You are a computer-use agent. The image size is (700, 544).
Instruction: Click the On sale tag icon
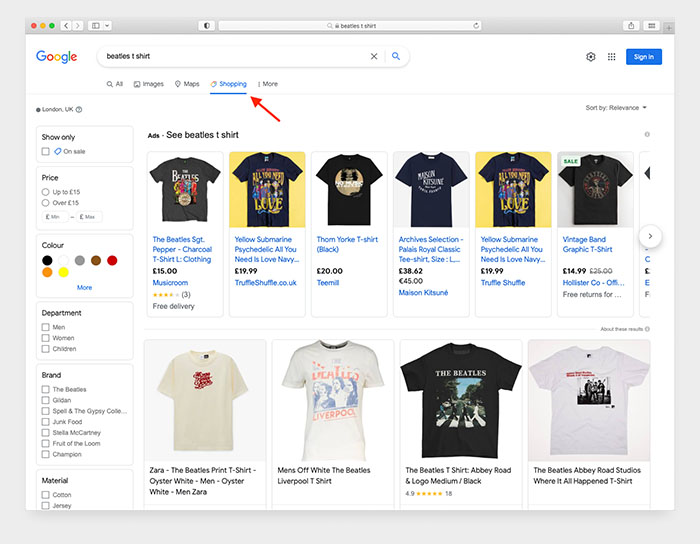[x=58, y=151]
